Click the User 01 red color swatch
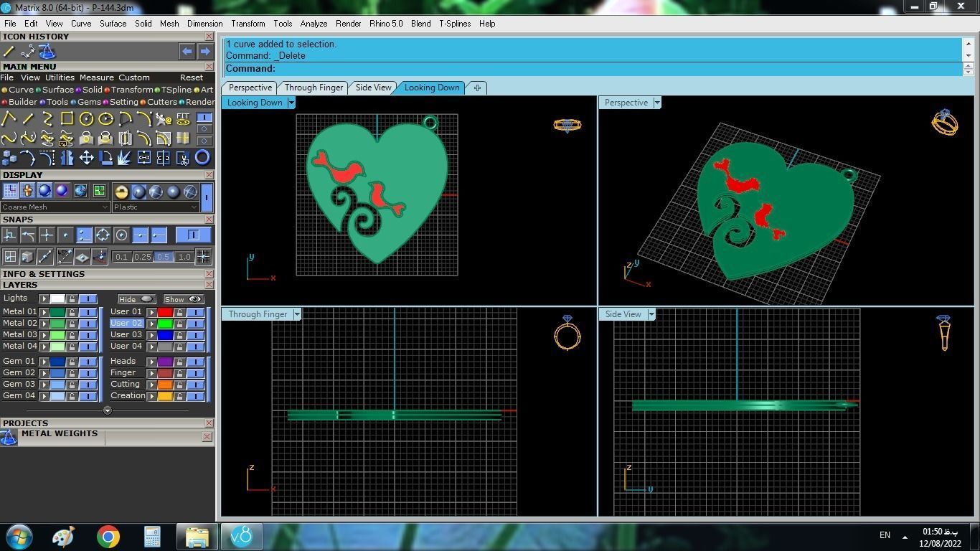The image size is (980, 551). pos(165,312)
